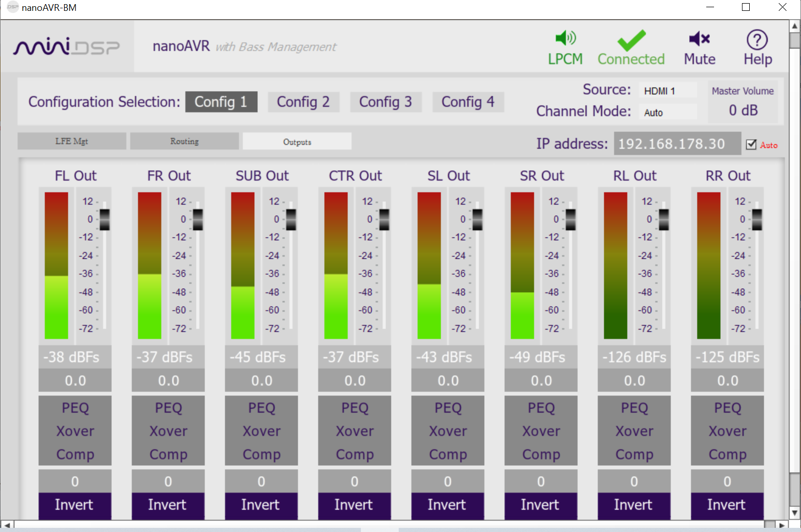The height and width of the screenshot is (532, 801).
Task: Open PEQ for RL Out
Action: click(x=634, y=408)
